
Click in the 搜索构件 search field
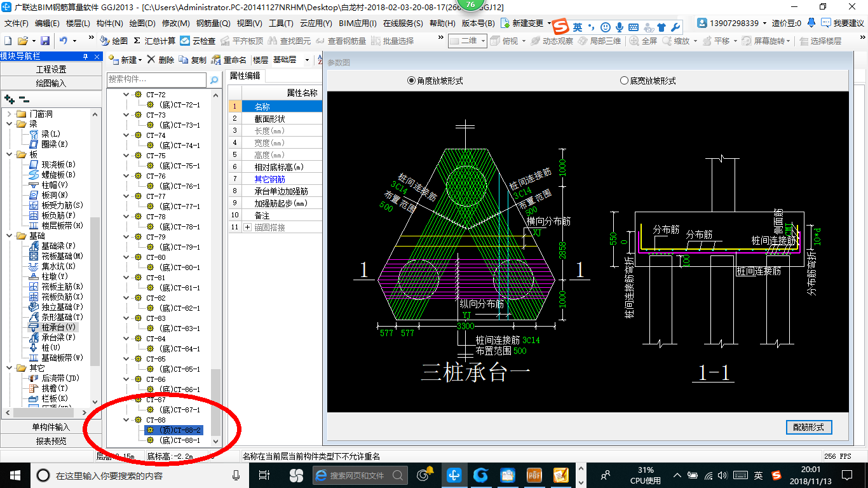[x=156, y=79]
